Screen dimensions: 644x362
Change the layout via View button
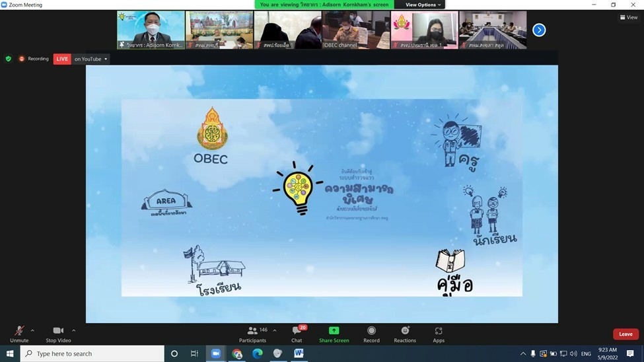pos(629,17)
